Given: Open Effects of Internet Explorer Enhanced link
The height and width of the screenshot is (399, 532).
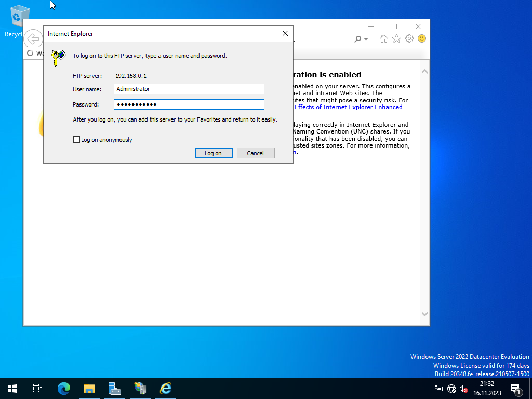Looking at the screenshot, I should tap(349, 107).
